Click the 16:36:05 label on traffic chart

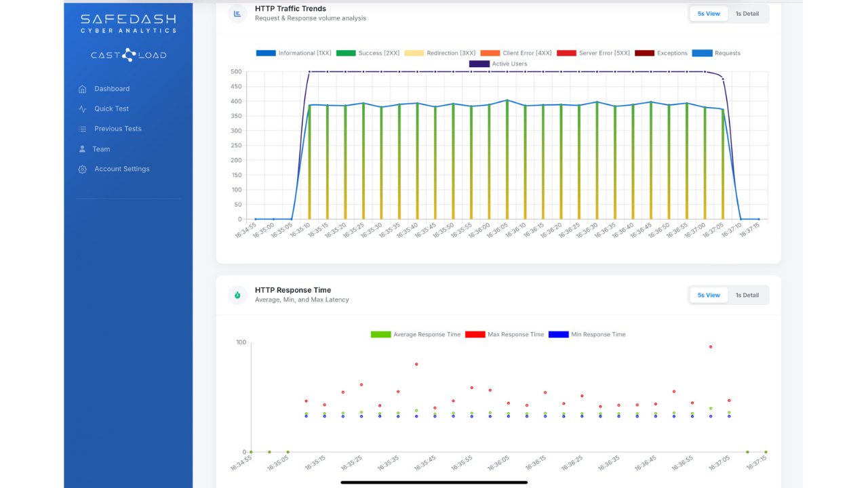(497, 231)
